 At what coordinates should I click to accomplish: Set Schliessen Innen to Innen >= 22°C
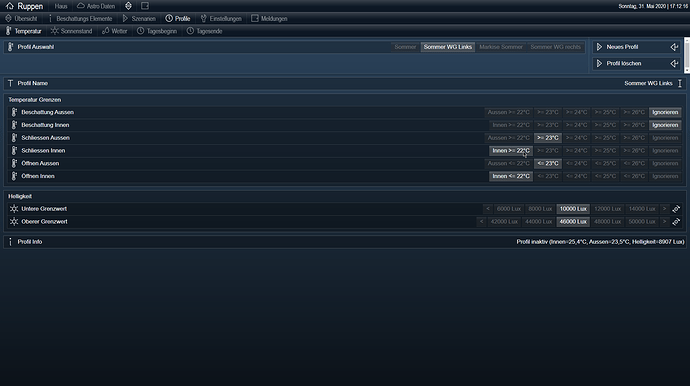coord(511,151)
